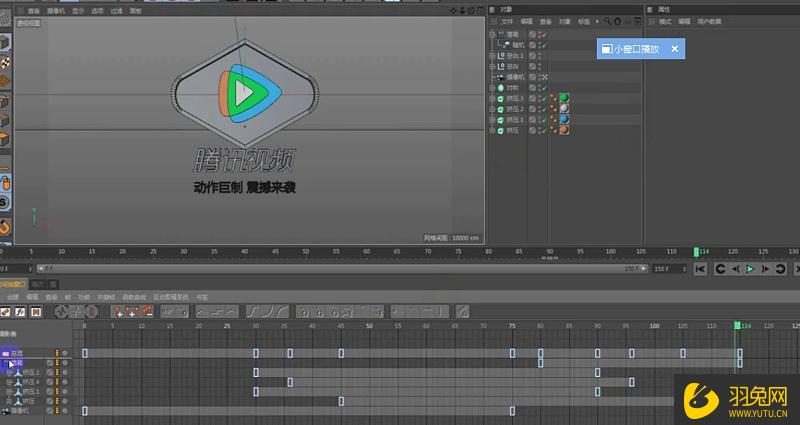
Task: Expand 挤压.3 in Object manager tree
Action: click(492, 98)
